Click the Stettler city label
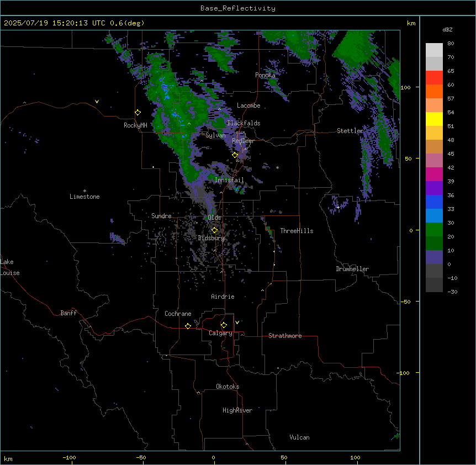 (350, 131)
